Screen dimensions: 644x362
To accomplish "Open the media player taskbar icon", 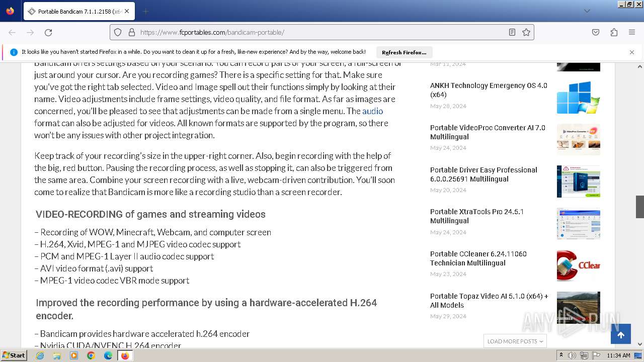I will (x=74, y=355).
